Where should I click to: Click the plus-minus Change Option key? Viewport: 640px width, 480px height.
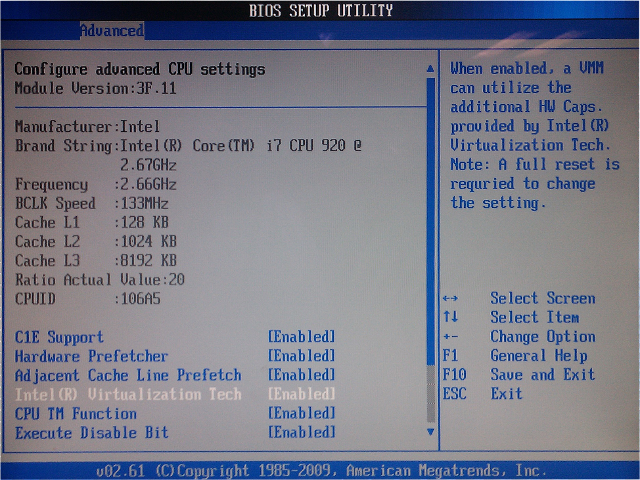point(450,337)
